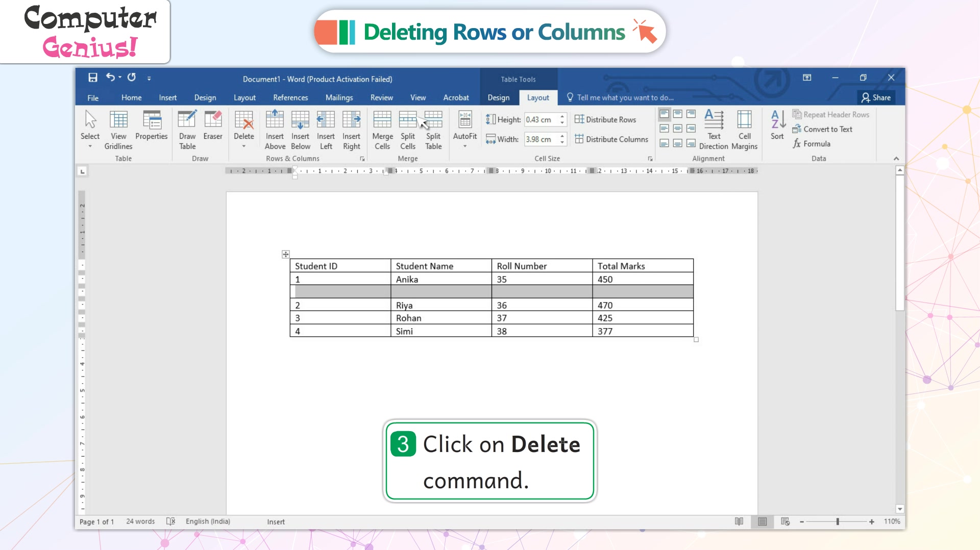Image resolution: width=980 pixels, height=550 pixels.
Task: Select Align Top Center alignment
Action: coord(677,114)
